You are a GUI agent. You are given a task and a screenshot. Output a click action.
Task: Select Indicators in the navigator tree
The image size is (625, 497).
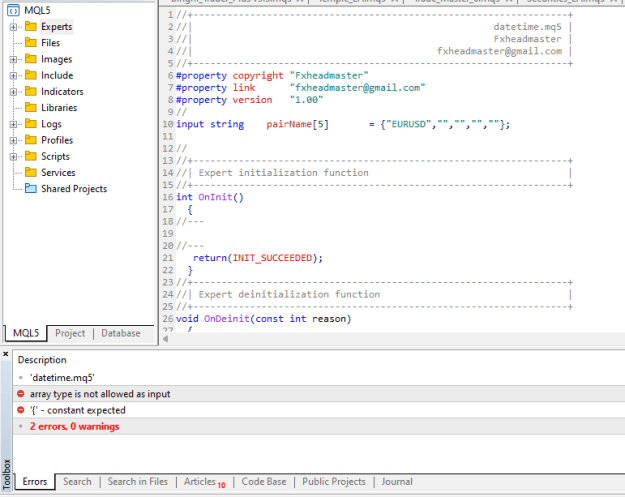click(62, 92)
